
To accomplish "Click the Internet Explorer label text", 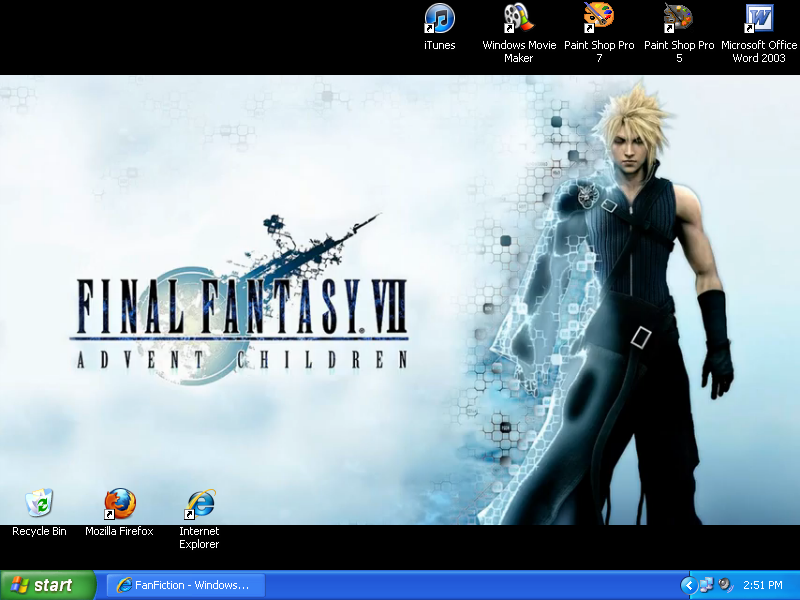I will 199,538.
